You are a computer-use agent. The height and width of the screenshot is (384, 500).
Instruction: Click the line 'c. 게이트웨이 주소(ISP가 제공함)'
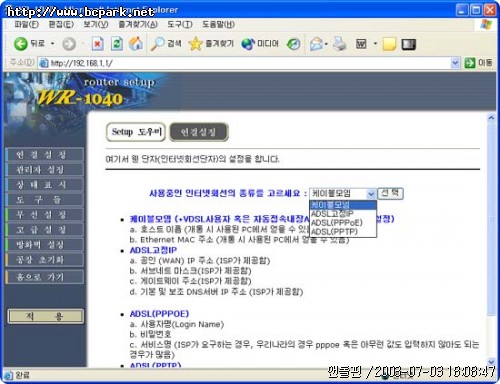pos(190,281)
